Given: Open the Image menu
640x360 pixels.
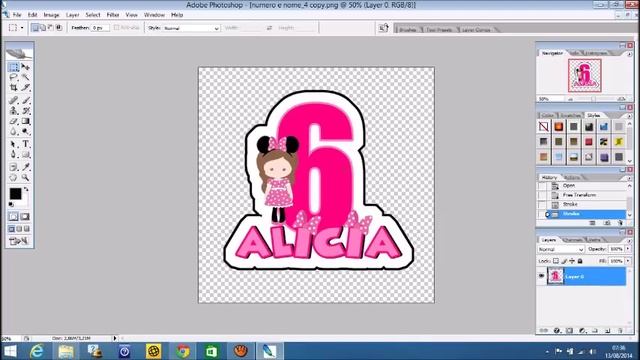Looking at the screenshot, I should tap(51, 15).
